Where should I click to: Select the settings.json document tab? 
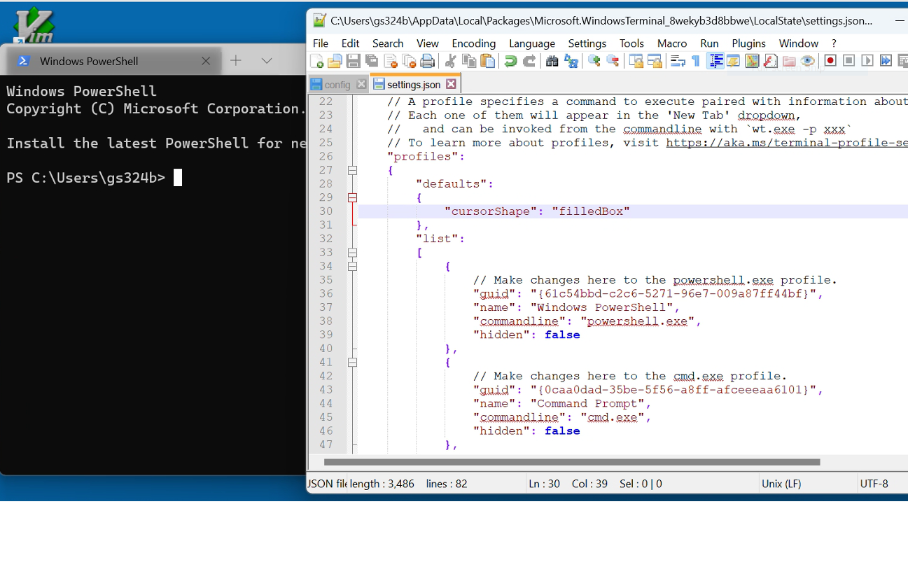(x=414, y=84)
